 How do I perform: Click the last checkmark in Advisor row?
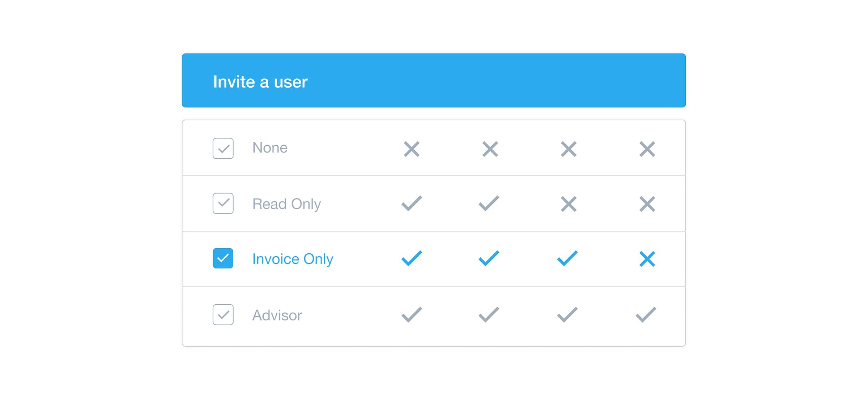point(646,315)
